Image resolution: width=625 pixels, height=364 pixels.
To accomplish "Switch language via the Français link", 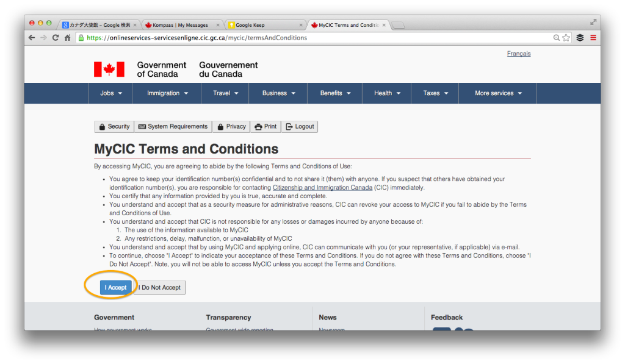I will [518, 54].
